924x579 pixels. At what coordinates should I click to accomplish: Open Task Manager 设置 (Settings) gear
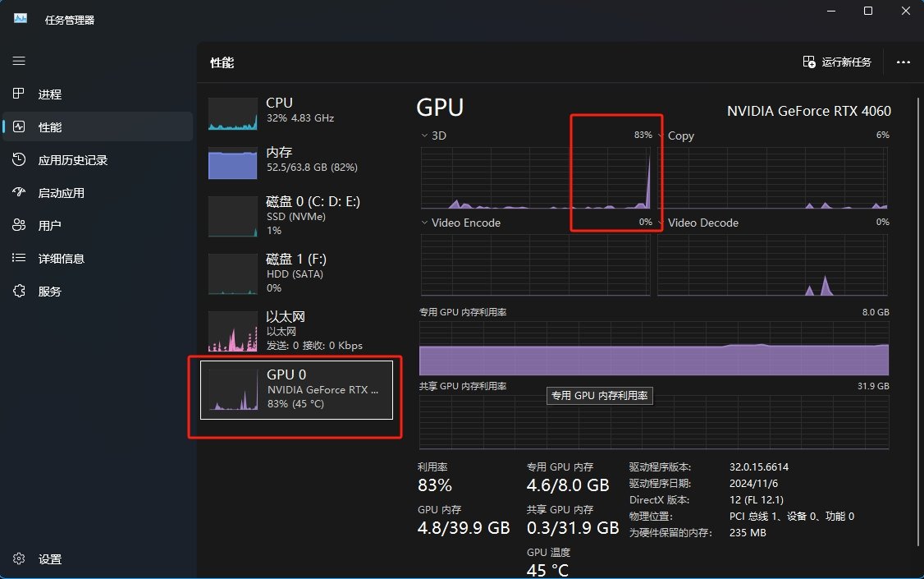pos(18,558)
